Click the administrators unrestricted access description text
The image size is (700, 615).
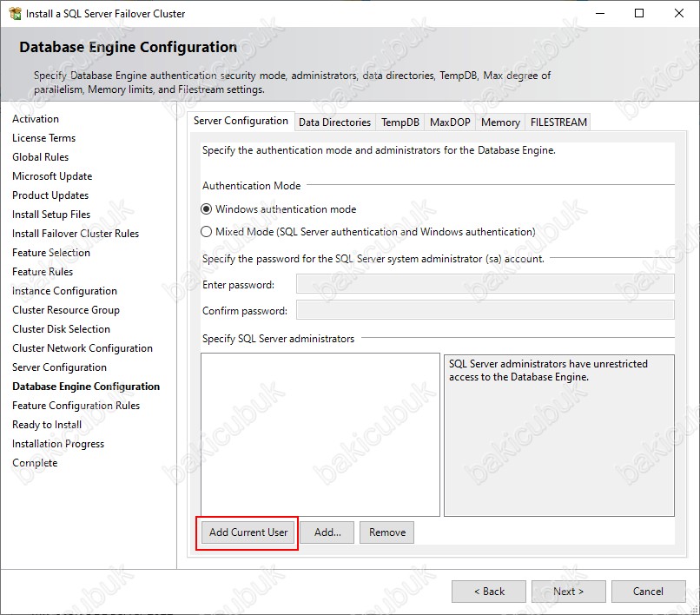pos(548,370)
